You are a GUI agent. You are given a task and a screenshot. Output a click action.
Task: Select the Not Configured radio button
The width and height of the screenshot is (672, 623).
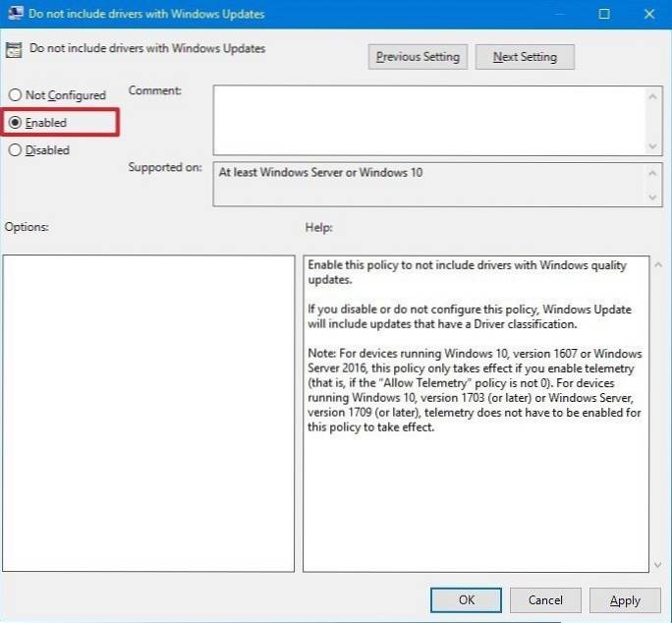[15, 95]
